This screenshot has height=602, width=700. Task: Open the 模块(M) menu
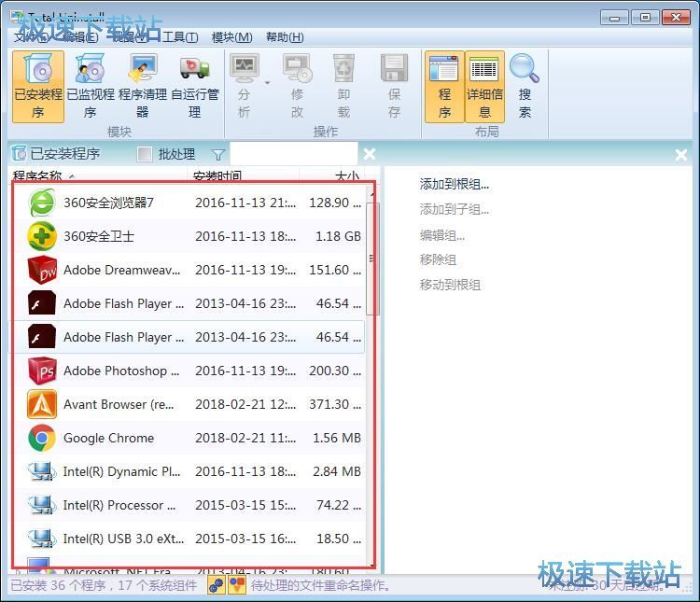[x=232, y=37]
